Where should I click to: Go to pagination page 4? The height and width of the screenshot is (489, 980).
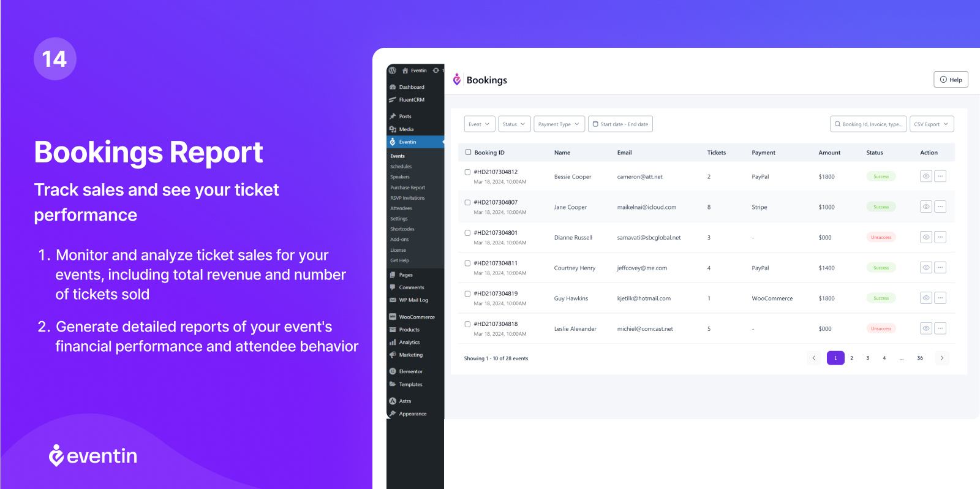pos(884,358)
